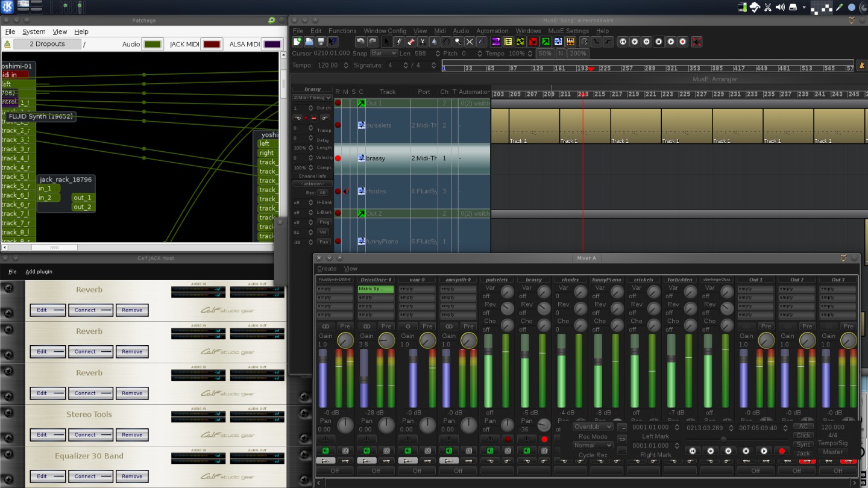Click Connect button for Stereo Tools plugin
Image resolution: width=868 pixels, height=488 pixels.
pyautogui.click(x=90, y=434)
